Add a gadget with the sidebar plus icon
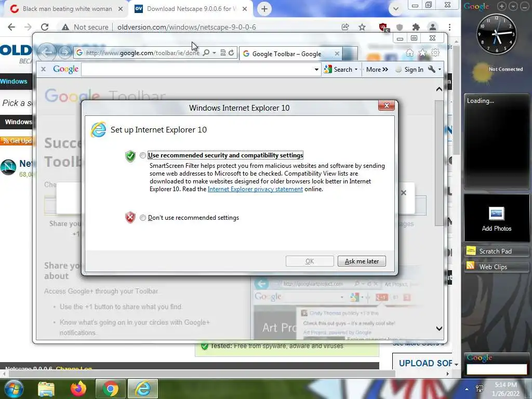 pos(501,6)
